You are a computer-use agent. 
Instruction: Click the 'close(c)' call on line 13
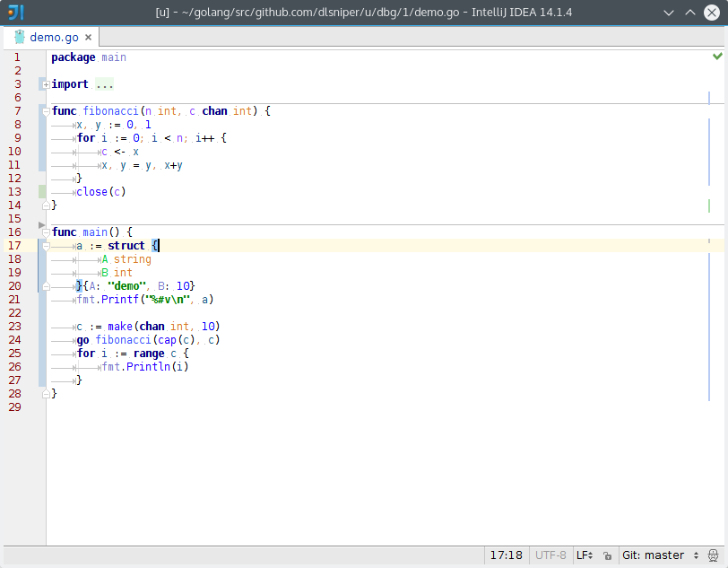[x=101, y=192]
